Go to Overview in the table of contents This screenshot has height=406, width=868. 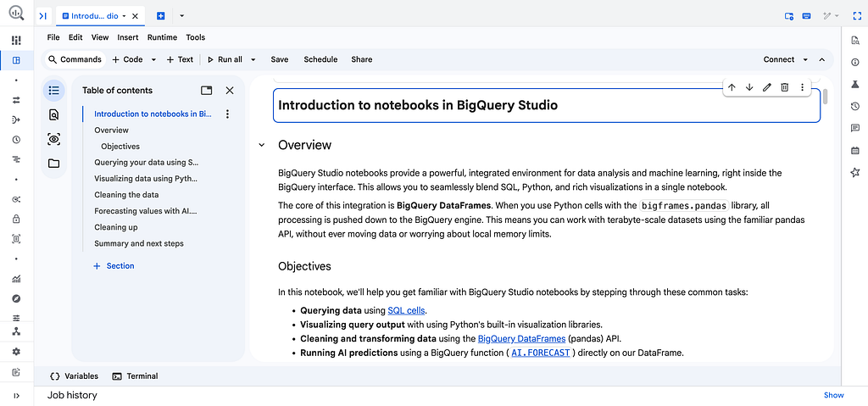click(x=111, y=131)
